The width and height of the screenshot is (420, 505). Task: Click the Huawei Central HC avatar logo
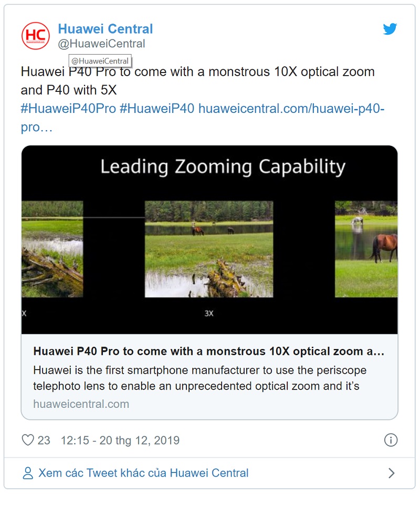tap(36, 36)
